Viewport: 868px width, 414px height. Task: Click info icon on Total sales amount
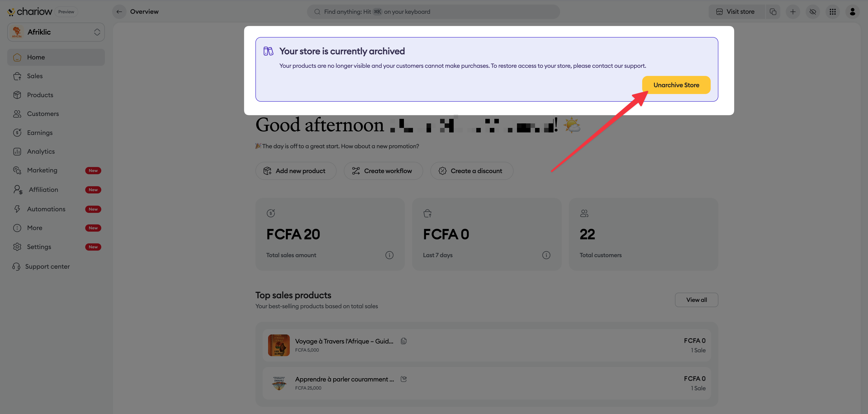(389, 255)
